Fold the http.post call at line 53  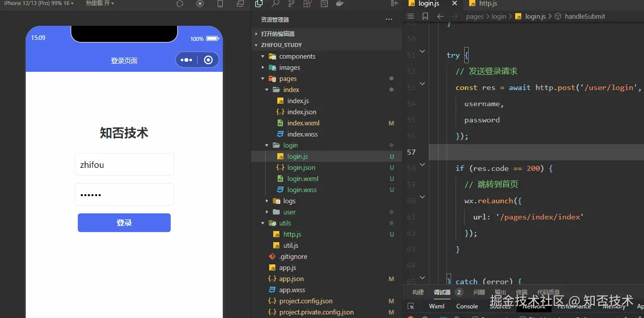click(422, 83)
